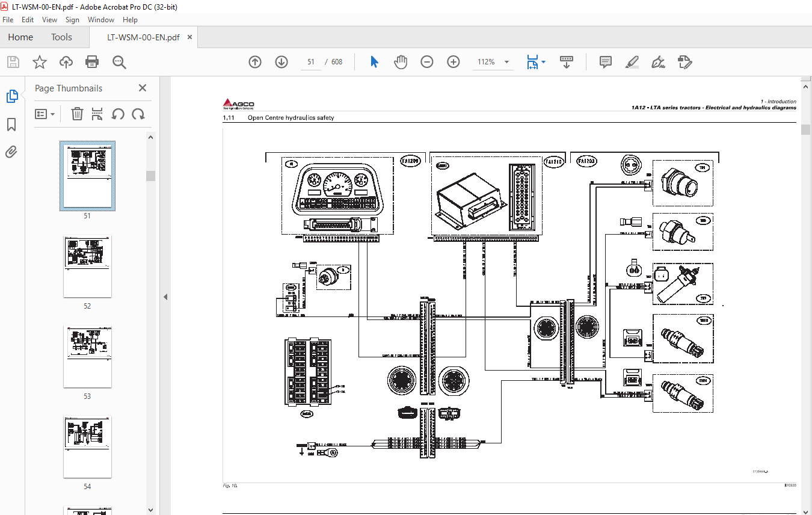
Task: Open the Find text magnifier icon
Action: tap(119, 62)
